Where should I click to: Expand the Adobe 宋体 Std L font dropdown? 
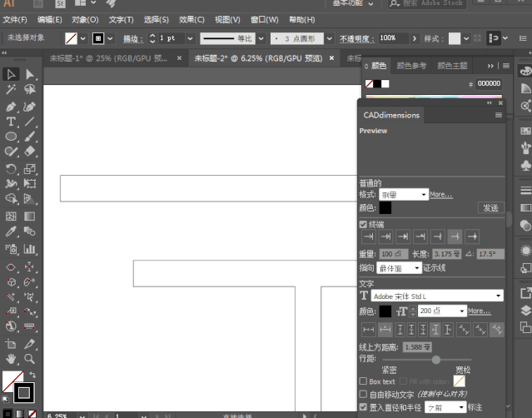point(437,296)
